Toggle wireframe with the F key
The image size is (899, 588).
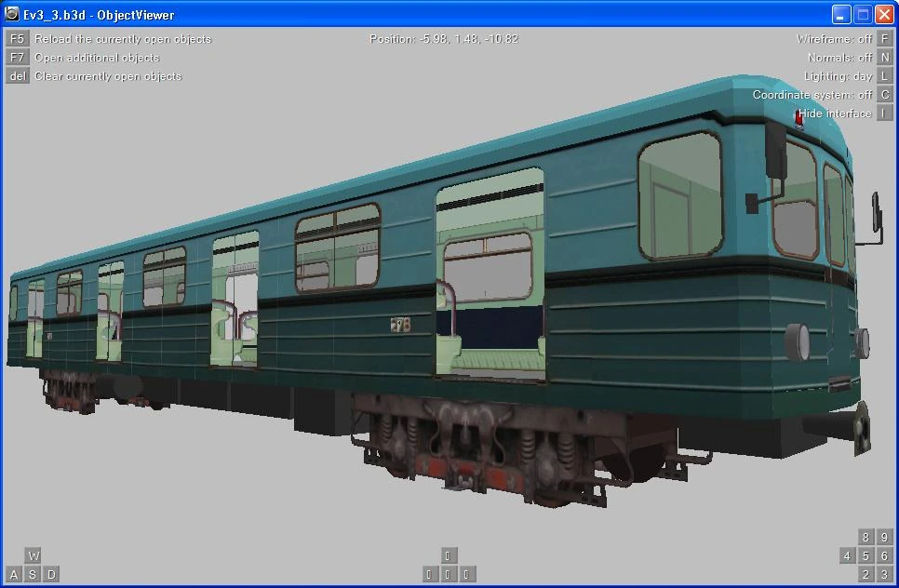pos(885,39)
